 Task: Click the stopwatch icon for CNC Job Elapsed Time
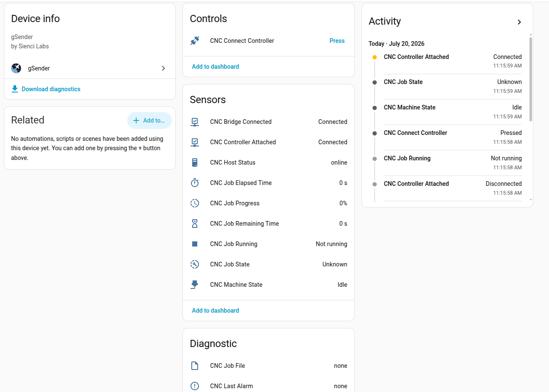195,183
